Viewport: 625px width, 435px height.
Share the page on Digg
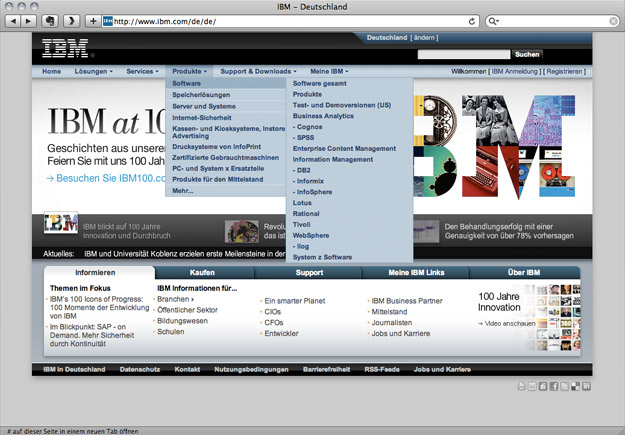coord(543,386)
